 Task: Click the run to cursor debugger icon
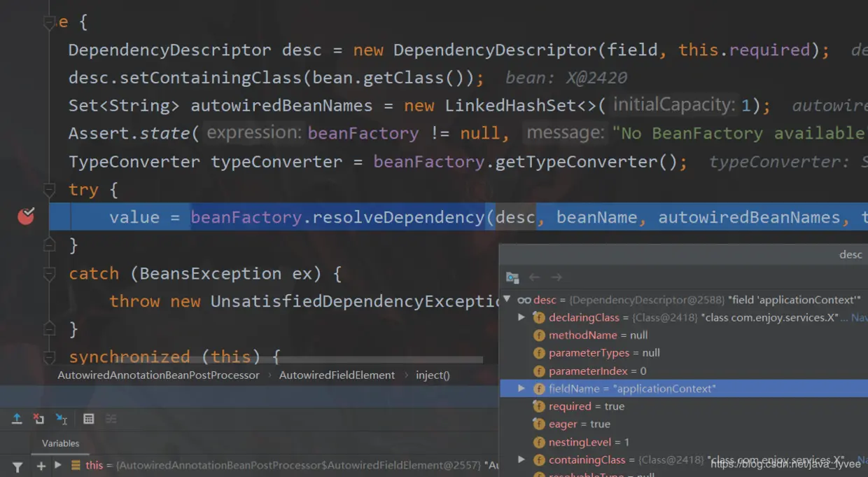click(x=62, y=419)
